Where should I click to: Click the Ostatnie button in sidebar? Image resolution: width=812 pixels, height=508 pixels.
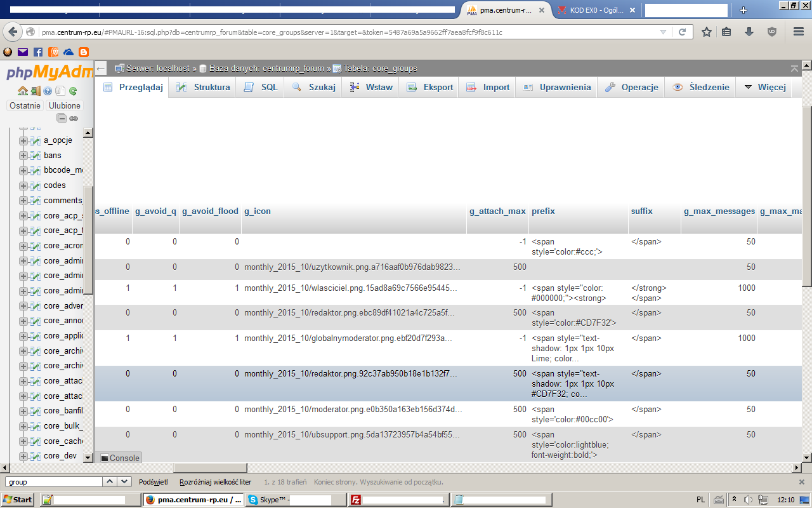click(25, 105)
